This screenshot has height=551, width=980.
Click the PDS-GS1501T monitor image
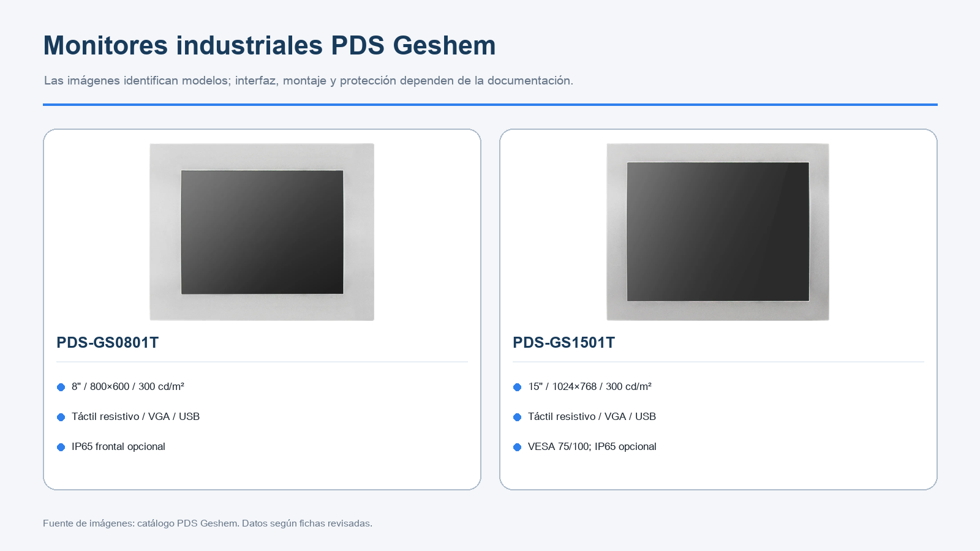(718, 232)
